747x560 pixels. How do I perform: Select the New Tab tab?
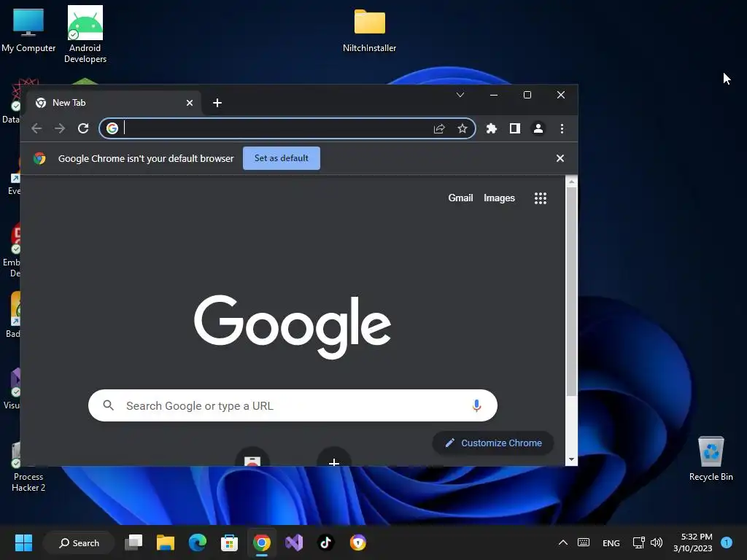click(115, 103)
